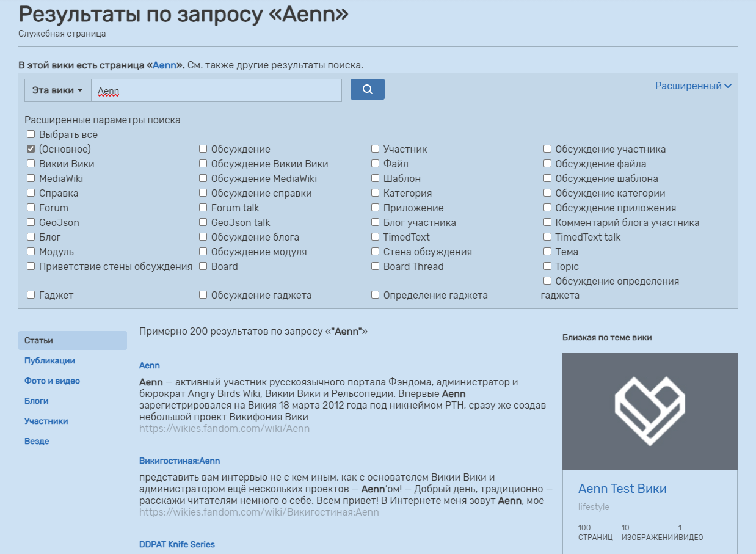Tick «Обсуждение шаблона» checkbox
The height and width of the screenshot is (554, 756).
547,178
